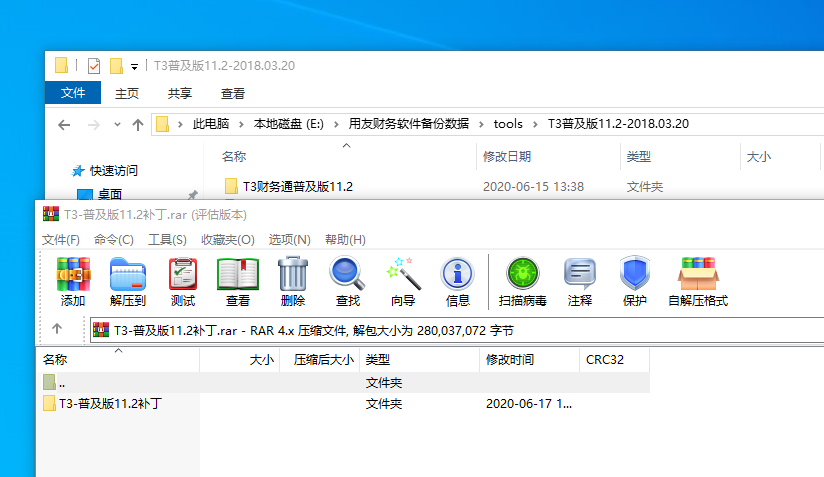Expand the chevron after 本地磁盘 (E:)
The image size is (824, 477).
(x=336, y=124)
